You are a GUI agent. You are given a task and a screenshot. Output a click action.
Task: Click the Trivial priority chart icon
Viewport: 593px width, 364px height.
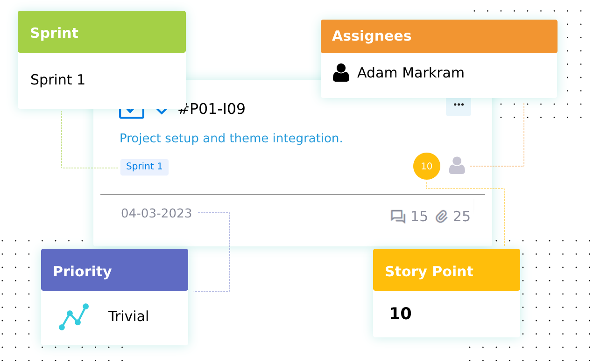tap(73, 317)
